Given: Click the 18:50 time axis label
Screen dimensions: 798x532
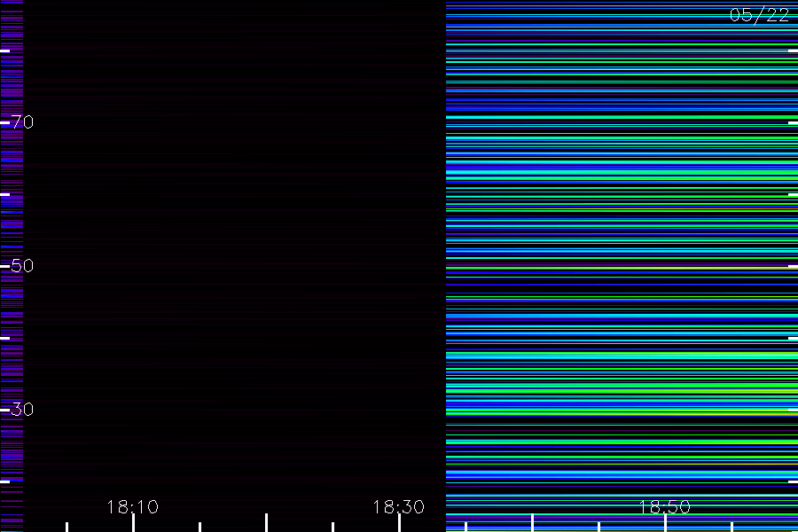Looking at the screenshot, I should pyautogui.click(x=665, y=507).
